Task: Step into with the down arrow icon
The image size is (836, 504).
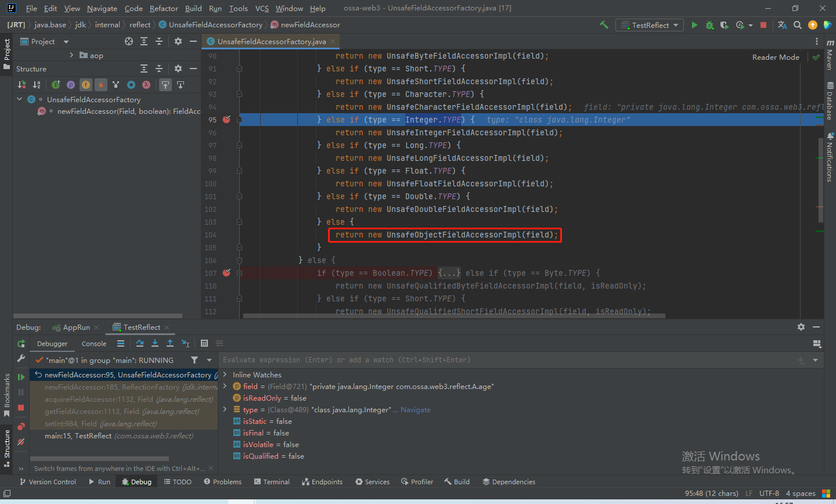Action: (x=155, y=343)
